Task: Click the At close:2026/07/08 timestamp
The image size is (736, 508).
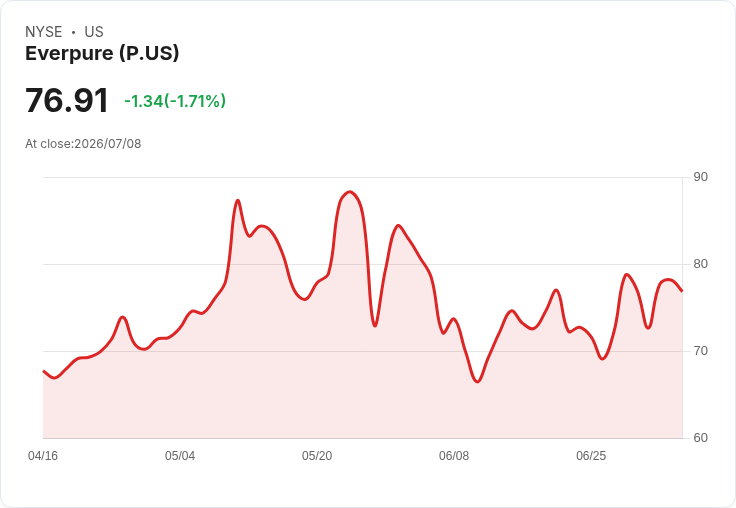Action: 83,144
